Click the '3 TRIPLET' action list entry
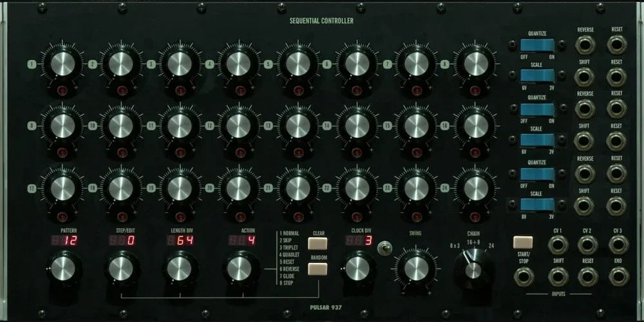This screenshot has height=322, width=644. click(x=290, y=247)
